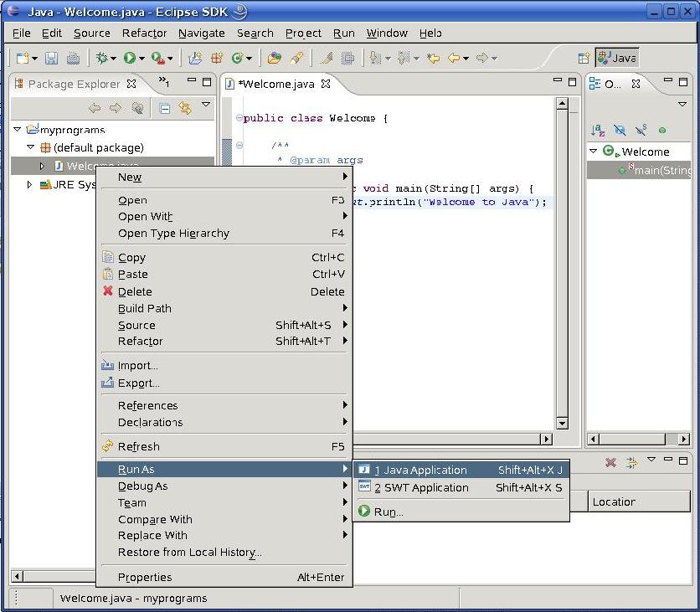
Task: Click the Open Perspective icon
Action: tap(584, 58)
